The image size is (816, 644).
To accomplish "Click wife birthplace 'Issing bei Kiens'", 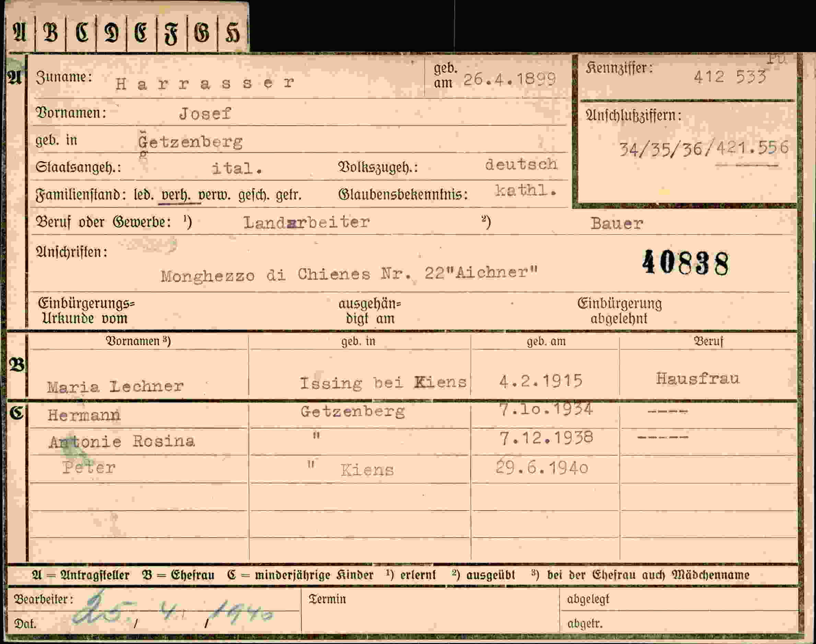I will [x=383, y=383].
